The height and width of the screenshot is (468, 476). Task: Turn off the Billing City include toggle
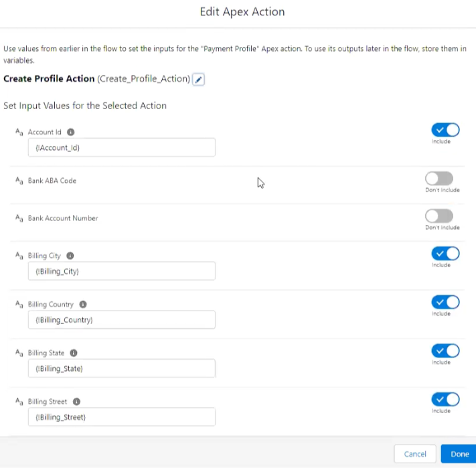pyautogui.click(x=445, y=253)
